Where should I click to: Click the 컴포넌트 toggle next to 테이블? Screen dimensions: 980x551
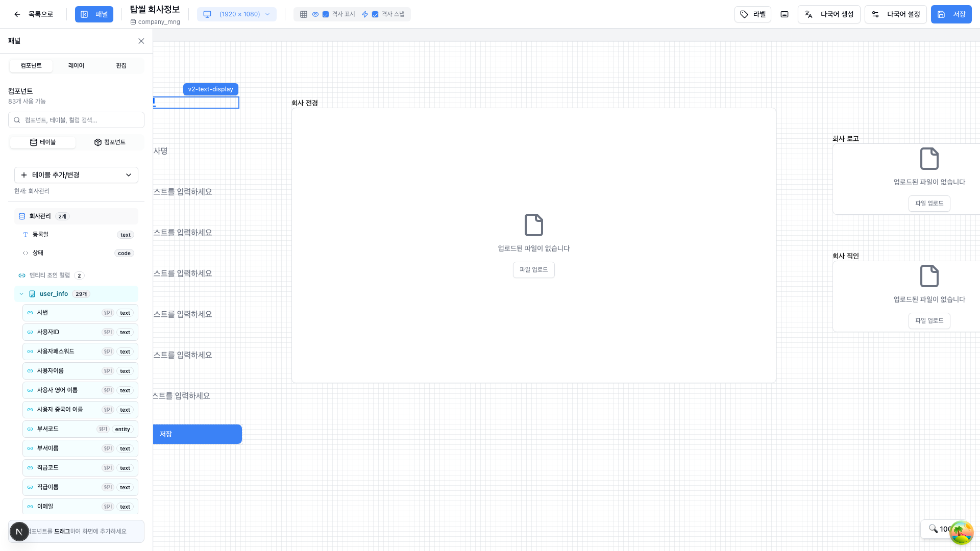click(x=110, y=142)
